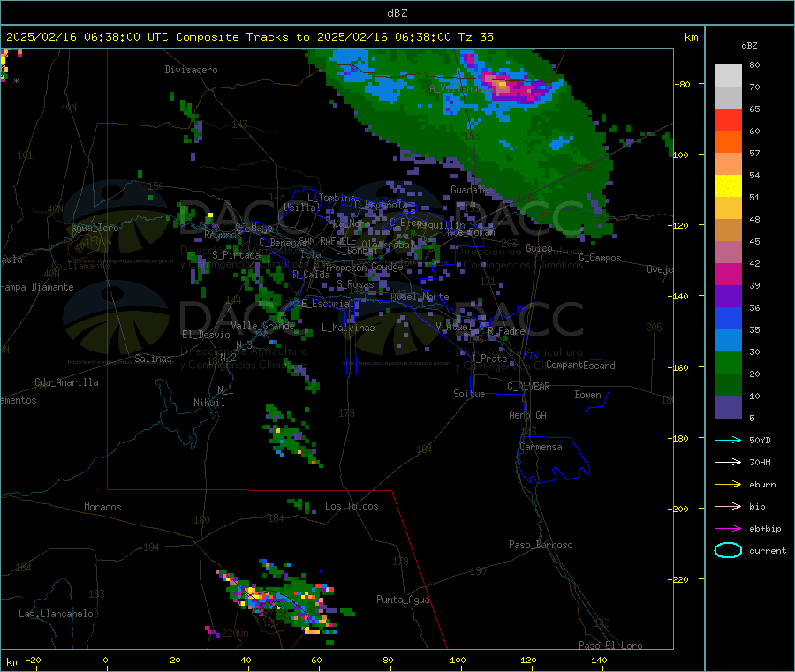Screen dimensions: 795x672
Task: Pick the 10 dBZ slate purple swatch
Action: pyautogui.click(x=728, y=407)
